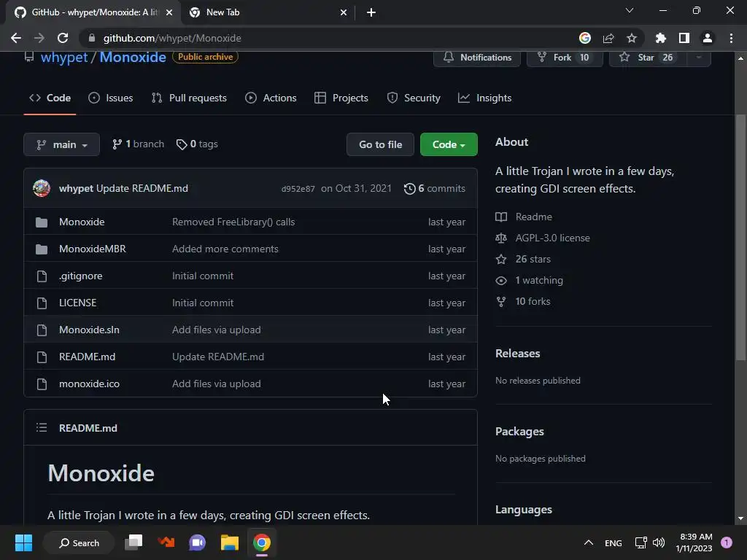View the Insights tab
Screen dimensions: 747x560
(x=484, y=98)
